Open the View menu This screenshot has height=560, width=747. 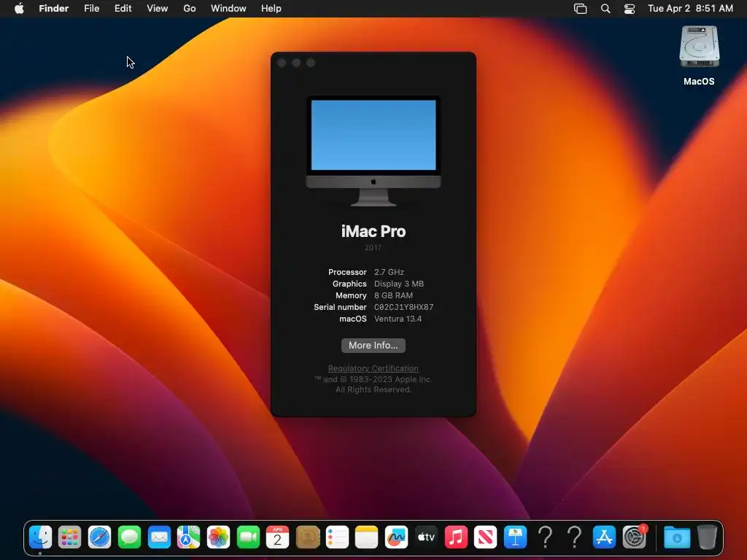click(158, 9)
